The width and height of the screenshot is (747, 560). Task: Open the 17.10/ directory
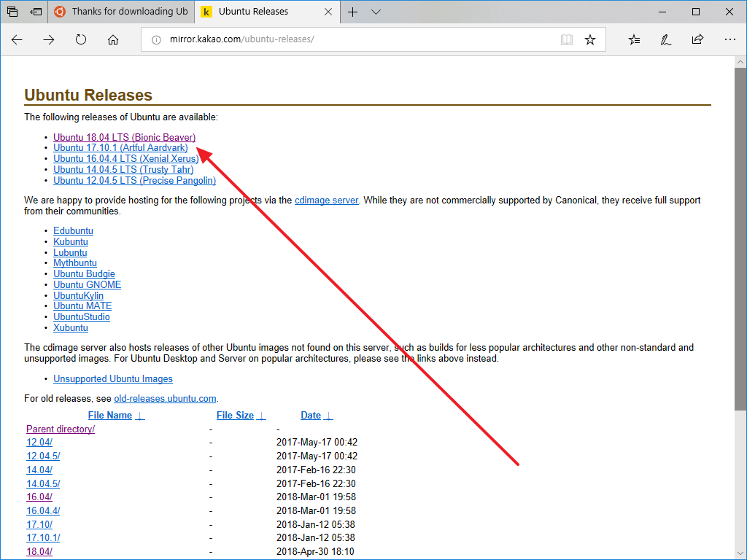(x=39, y=525)
